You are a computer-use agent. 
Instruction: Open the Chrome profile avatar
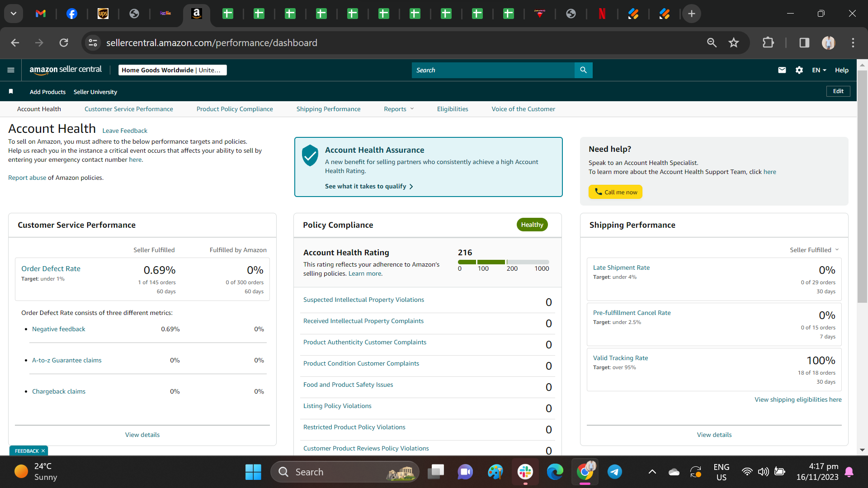pyautogui.click(x=828, y=42)
